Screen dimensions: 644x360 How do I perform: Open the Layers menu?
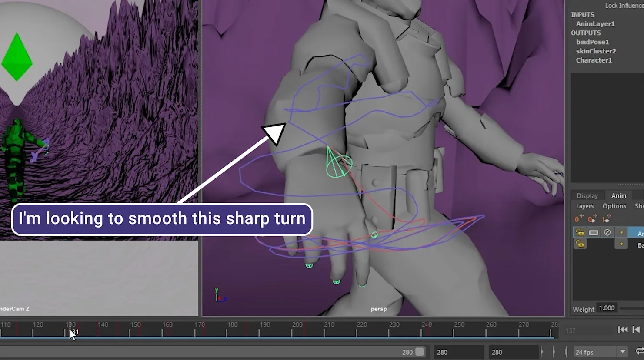point(585,206)
